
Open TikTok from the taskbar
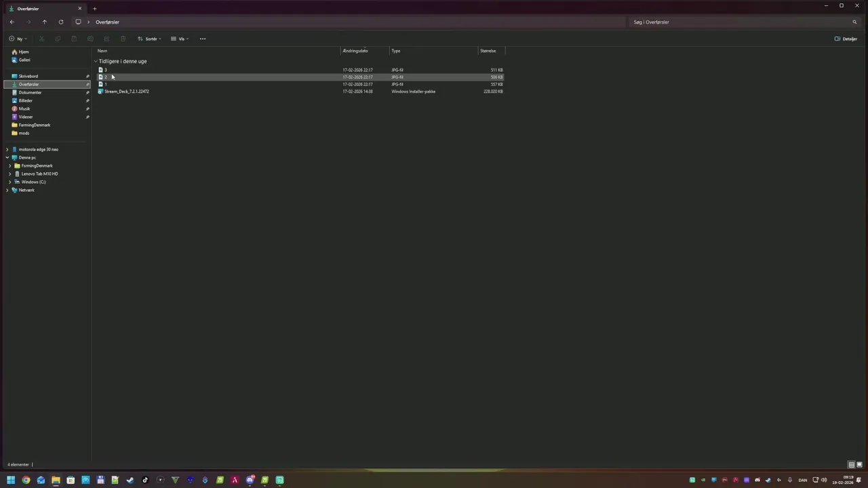pyautogui.click(x=145, y=480)
